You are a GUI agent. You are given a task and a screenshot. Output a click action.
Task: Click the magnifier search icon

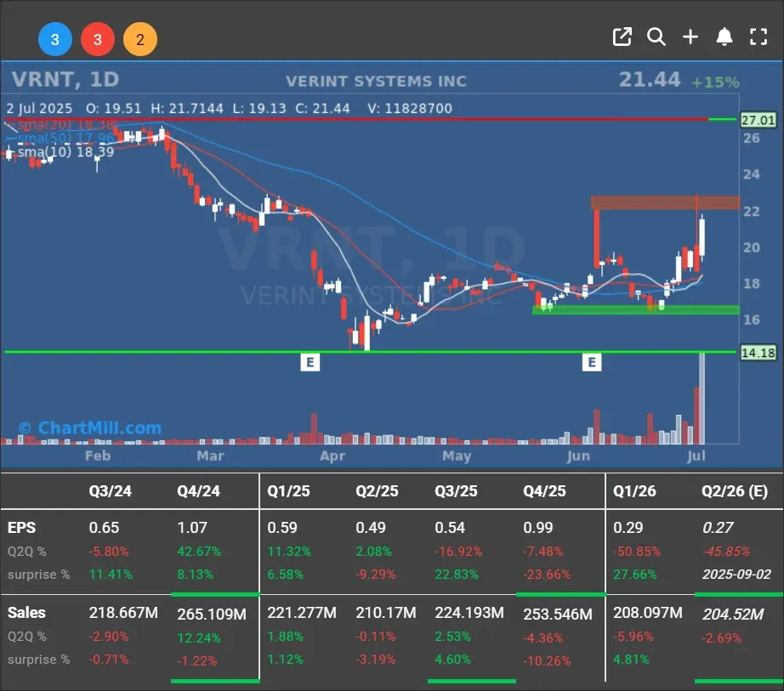coord(656,37)
